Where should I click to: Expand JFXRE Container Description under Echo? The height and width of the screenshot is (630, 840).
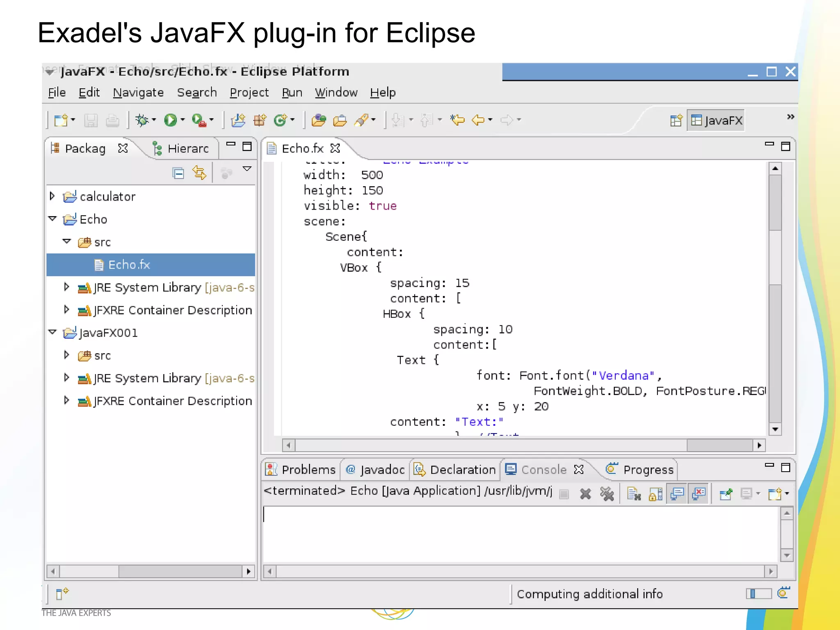tap(66, 310)
